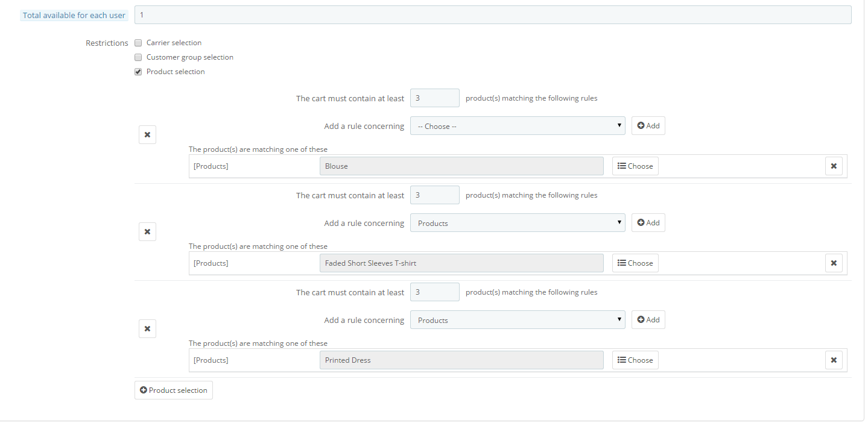868x426 pixels.
Task: Focus the Total available for each user field
Action: tap(493, 15)
